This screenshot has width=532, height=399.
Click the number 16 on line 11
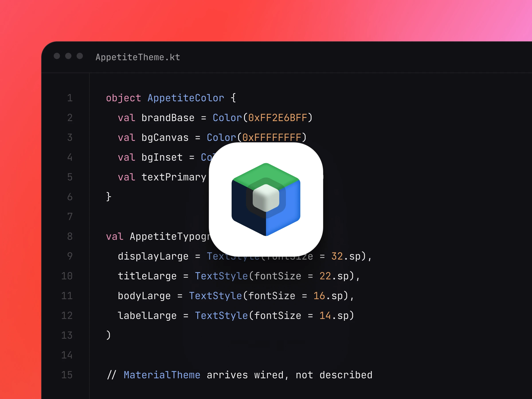coord(319,296)
